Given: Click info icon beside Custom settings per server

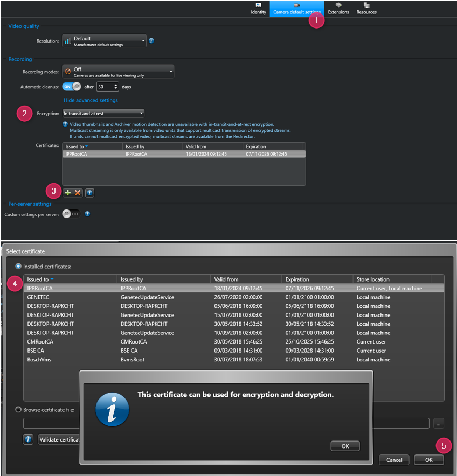Looking at the screenshot, I should (x=87, y=214).
